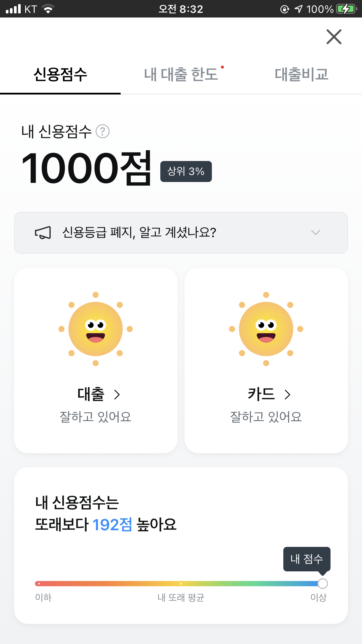
Task: Select the 신용점수 tab
Action: click(x=60, y=74)
